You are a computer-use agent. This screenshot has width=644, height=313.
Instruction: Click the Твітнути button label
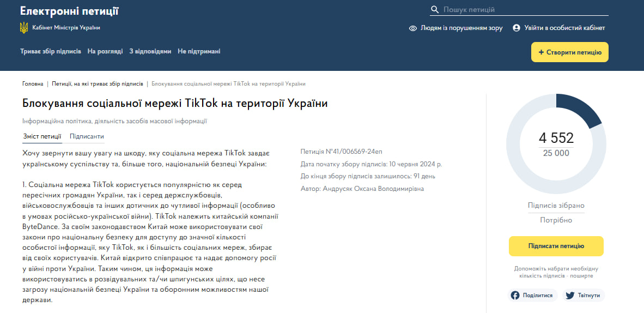588,296
